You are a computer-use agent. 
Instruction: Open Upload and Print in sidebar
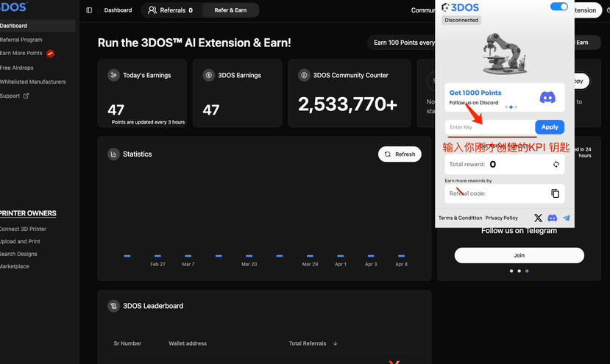[20, 241]
